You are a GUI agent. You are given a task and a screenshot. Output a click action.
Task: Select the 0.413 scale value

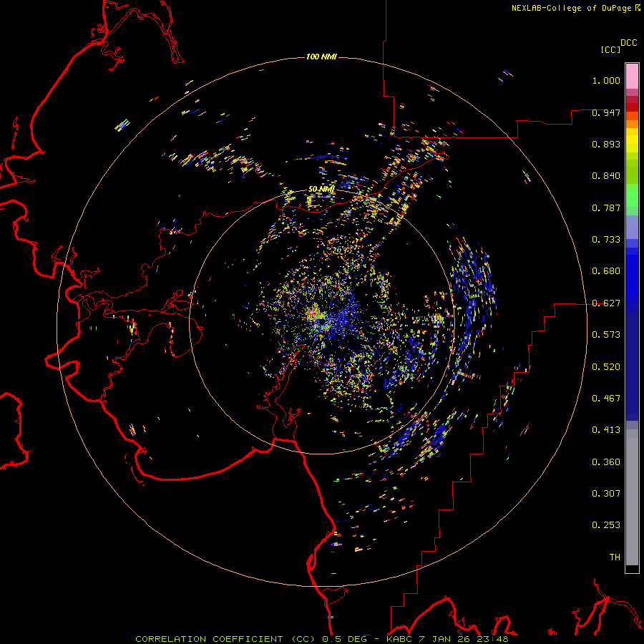click(606, 430)
